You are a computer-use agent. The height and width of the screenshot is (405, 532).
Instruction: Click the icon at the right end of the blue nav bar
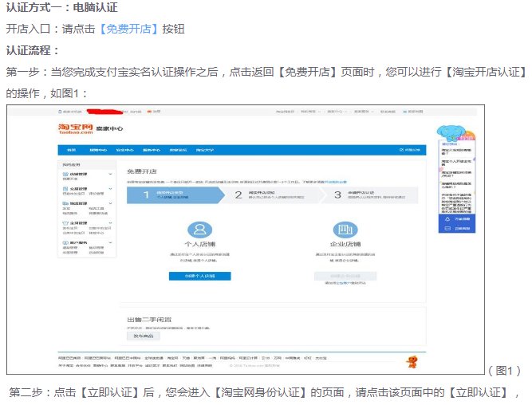(401, 150)
